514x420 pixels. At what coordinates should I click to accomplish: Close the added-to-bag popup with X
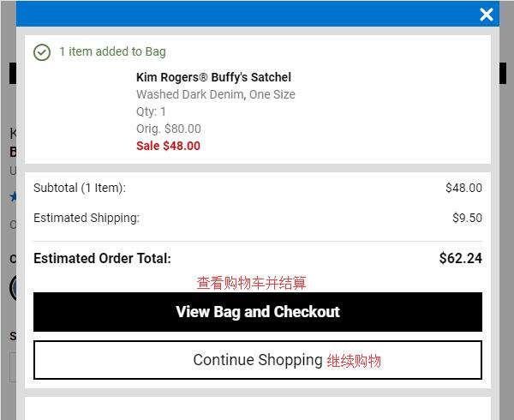pos(486,15)
